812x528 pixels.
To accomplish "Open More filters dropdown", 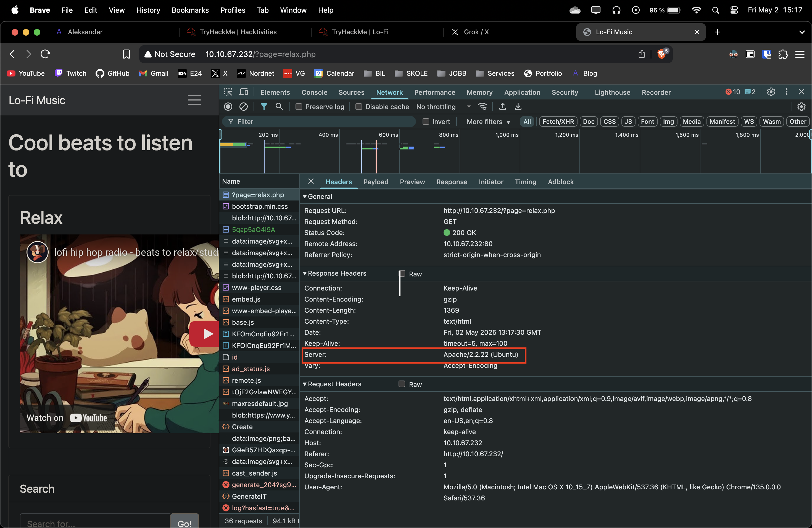I will click(488, 122).
